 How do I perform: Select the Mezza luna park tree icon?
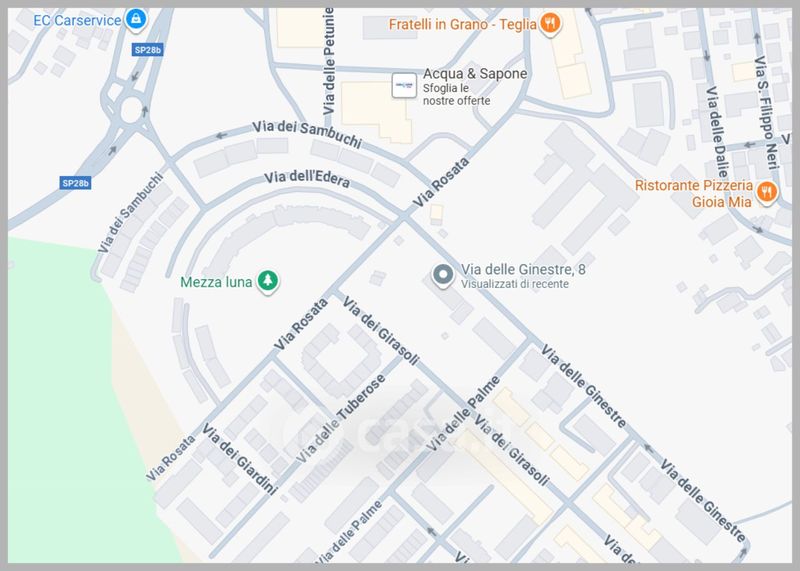point(267,281)
